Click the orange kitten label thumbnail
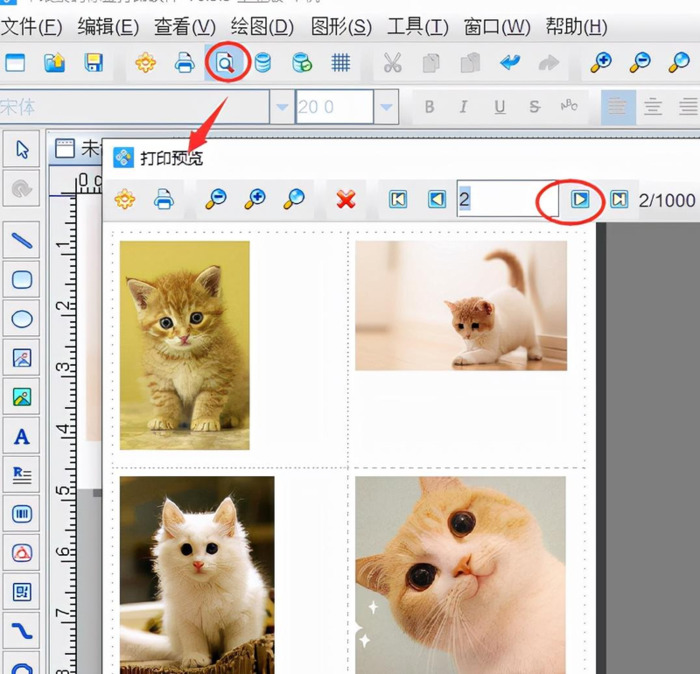 (185, 345)
